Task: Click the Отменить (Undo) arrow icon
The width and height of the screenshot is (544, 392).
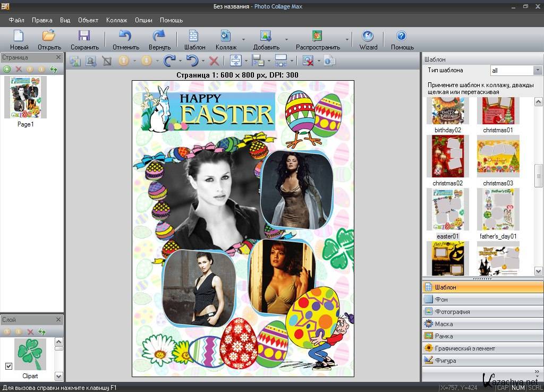Action: [x=125, y=37]
